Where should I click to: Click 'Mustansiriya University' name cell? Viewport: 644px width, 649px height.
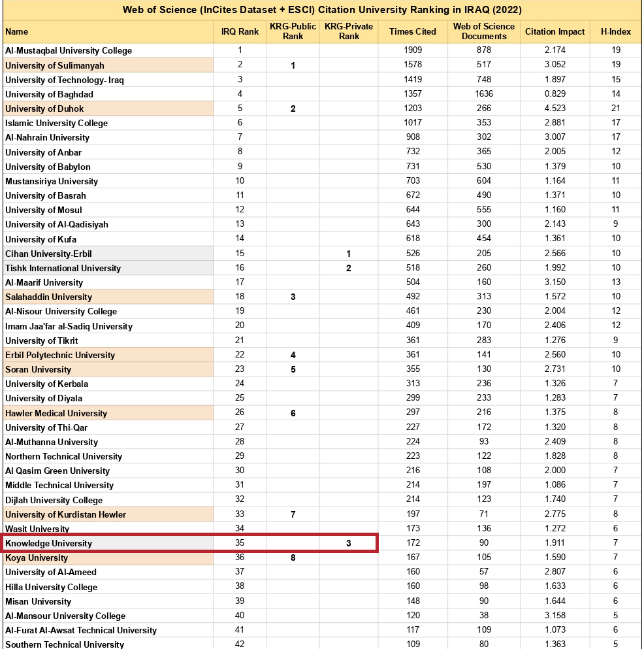coord(108,181)
